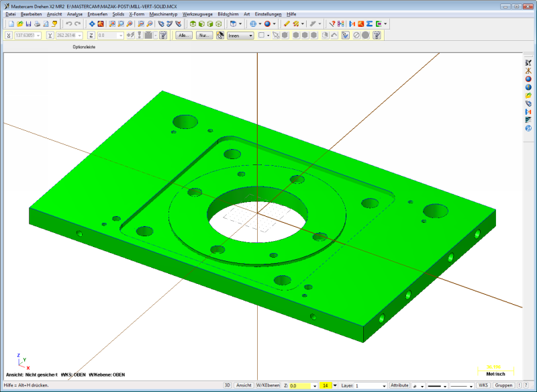Click the Delete entity pencil-eraser icon
Viewport: 537px width, 392px height.
coord(287,24)
